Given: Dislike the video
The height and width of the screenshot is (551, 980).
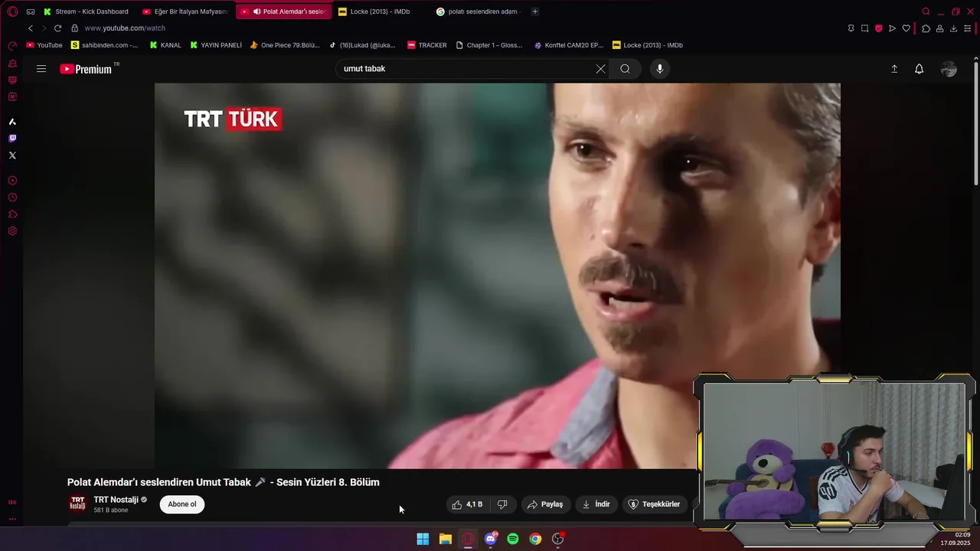Looking at the screenshot, I should pyautogui.click(x=502, y=504).
